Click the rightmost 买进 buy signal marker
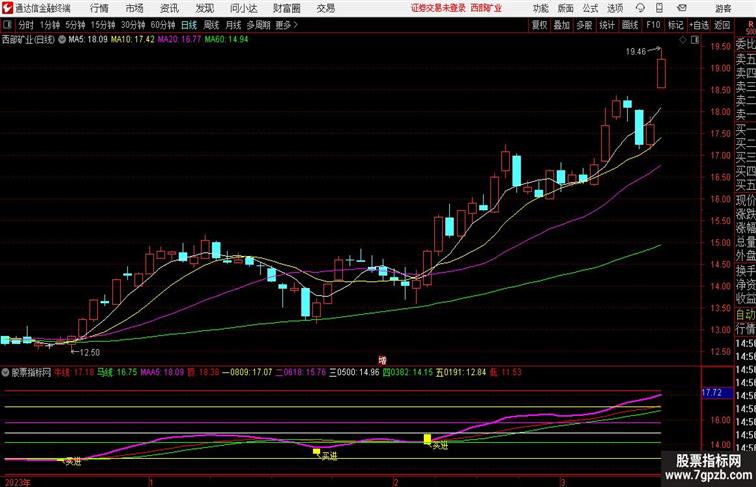The width and height of the screenshot is (756, 487). [439, 446]
